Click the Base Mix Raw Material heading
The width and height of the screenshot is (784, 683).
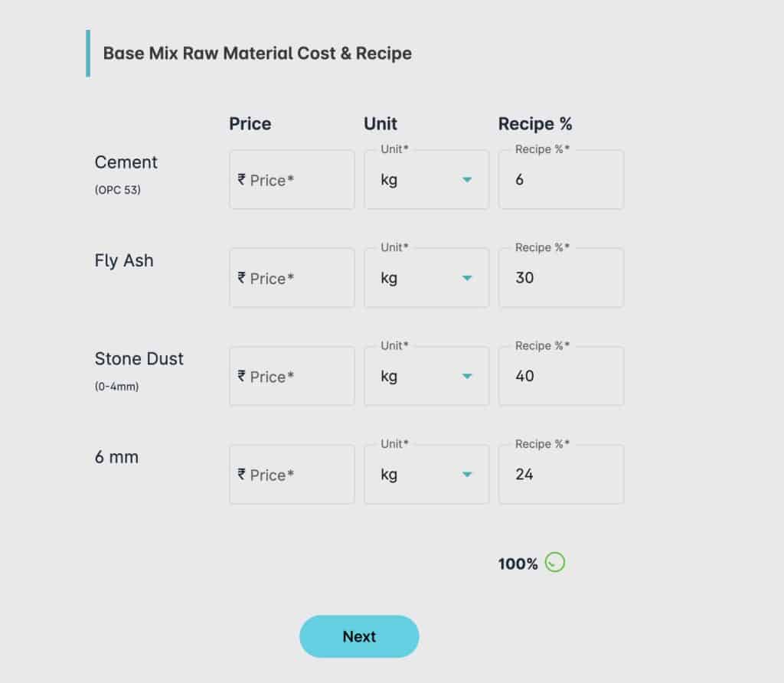pyautogui.click(x=257, y=53)
